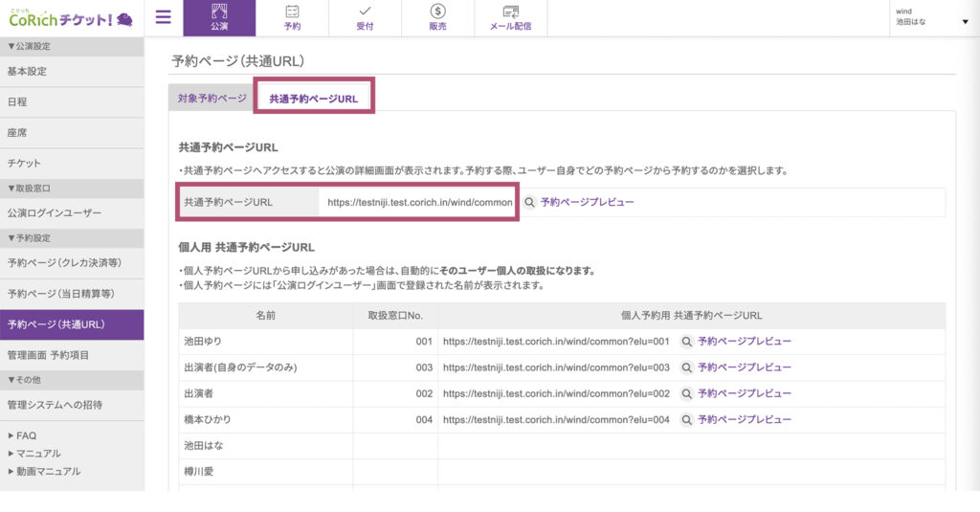Open the user account dropdown arrow
The height and width of the screenshot is (512, 980).
coord(965,22)
